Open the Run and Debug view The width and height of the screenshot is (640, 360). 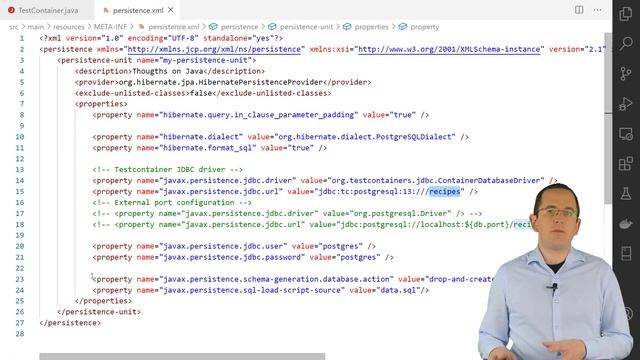(626, 104)
